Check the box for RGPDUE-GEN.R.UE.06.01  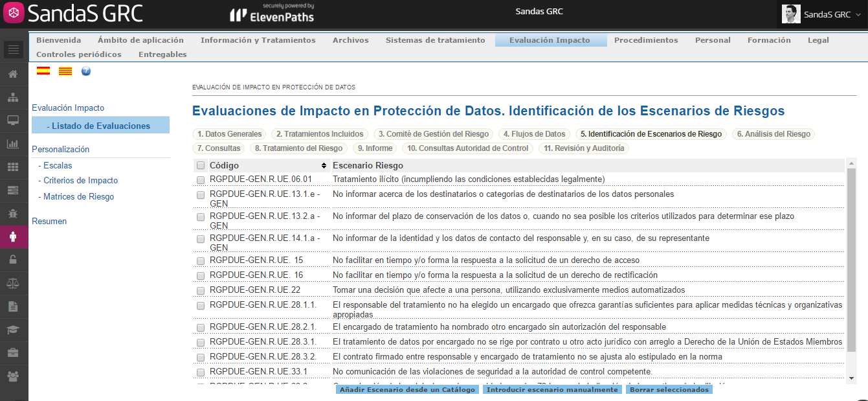[x=201, y=179]
